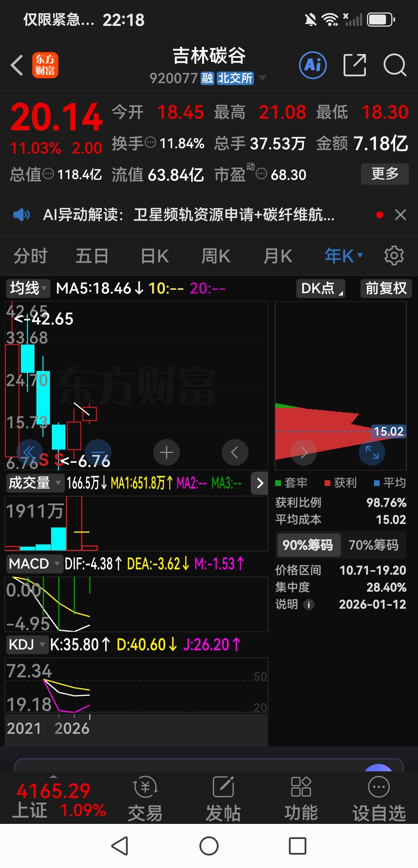The height and width of the screenshot is (868, 418).
Task: Switch to the 日K tab
Action: tap(155, 256)
